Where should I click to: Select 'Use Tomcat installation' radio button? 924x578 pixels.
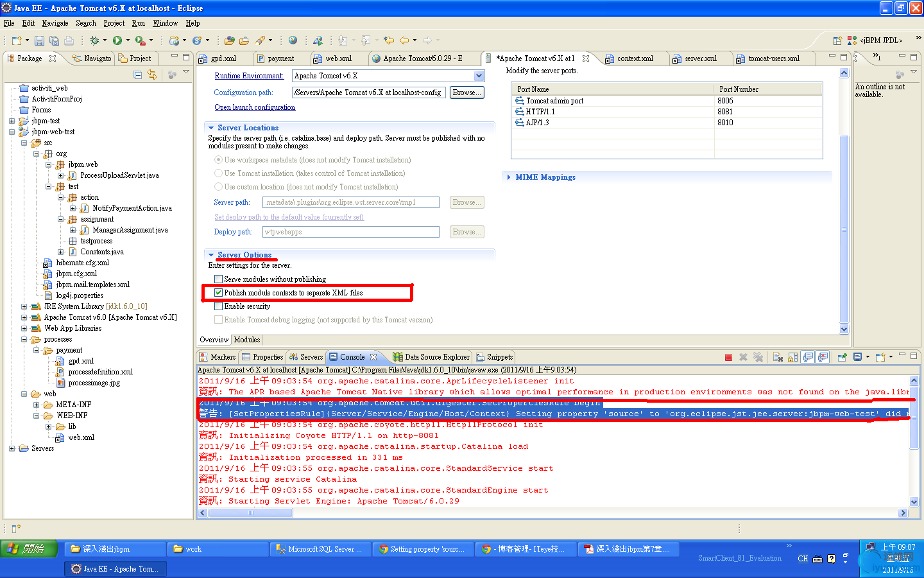click(218, 173)
